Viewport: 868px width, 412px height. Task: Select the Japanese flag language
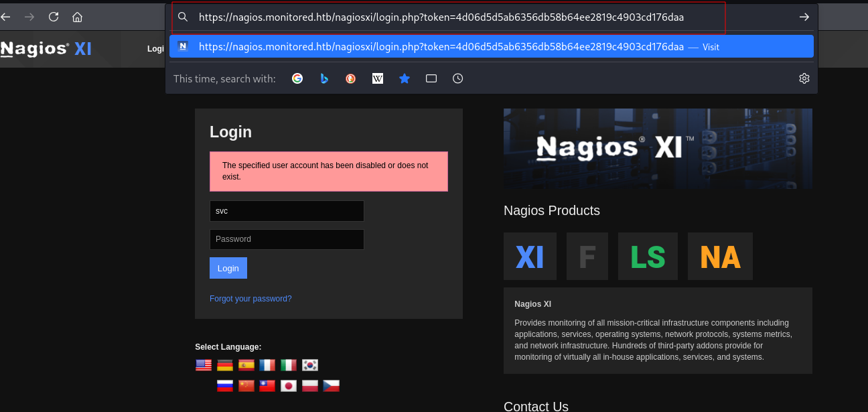point(289,386)
